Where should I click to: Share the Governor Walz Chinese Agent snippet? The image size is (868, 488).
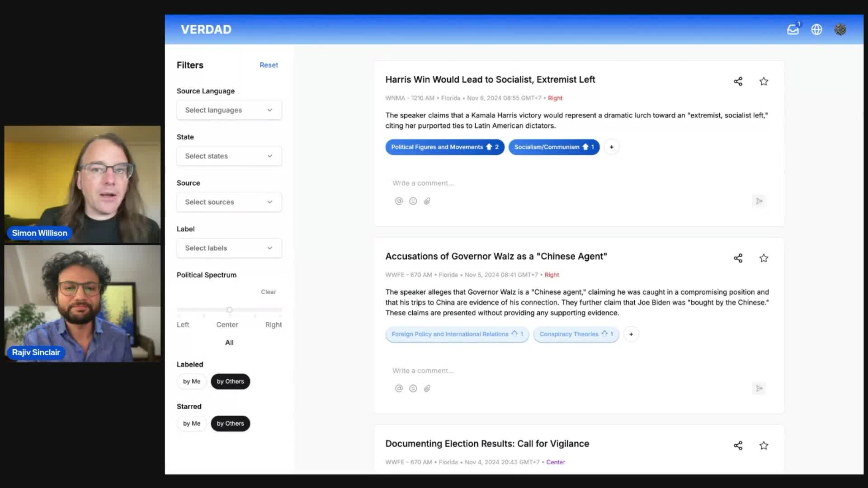pos(738,258)
